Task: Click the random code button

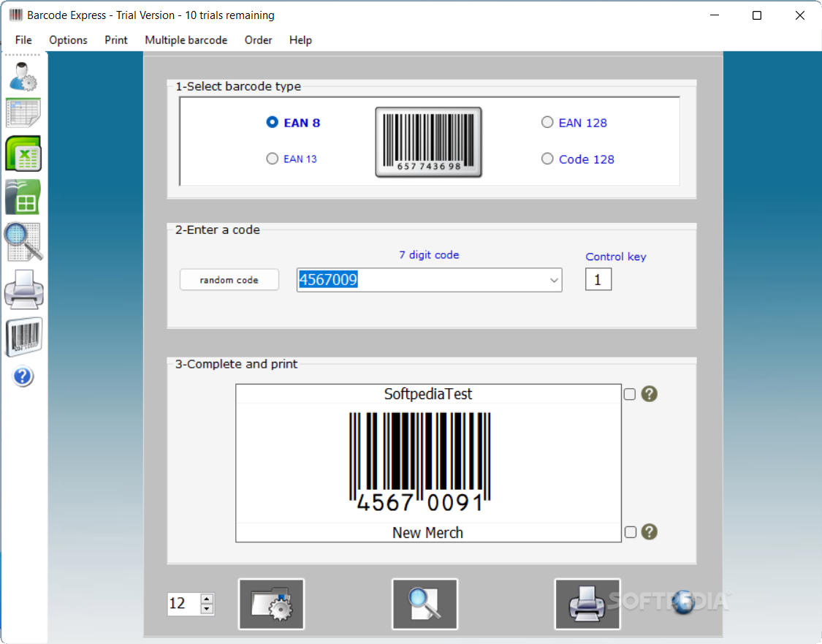Action: click(x=229, y=279)
